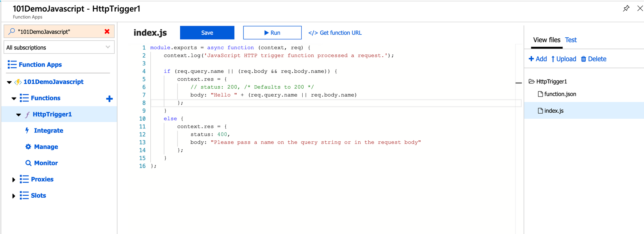Click the Proxies list icon

[24, 179]
